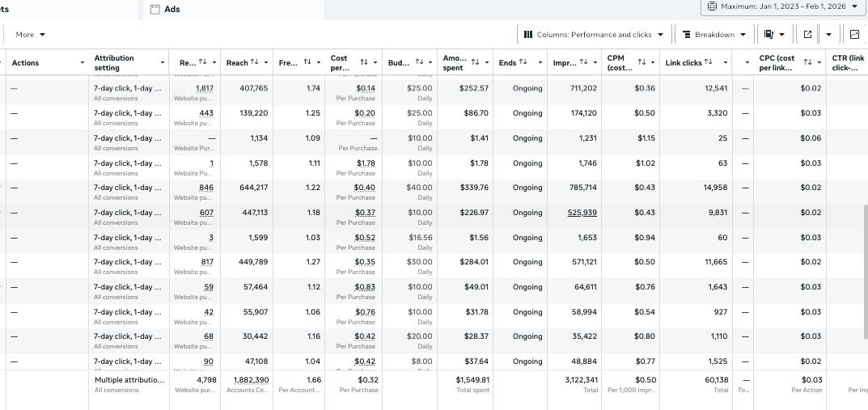Sort by CPM column arrows

641,62
